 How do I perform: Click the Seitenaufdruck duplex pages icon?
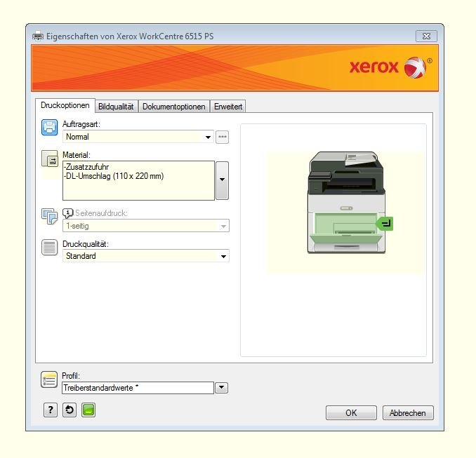click(x=49, y=216)
